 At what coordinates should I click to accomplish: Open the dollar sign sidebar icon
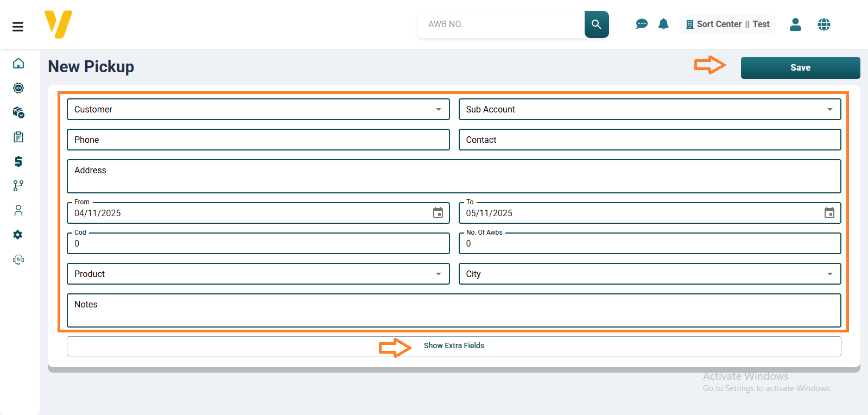pos(18,161)
